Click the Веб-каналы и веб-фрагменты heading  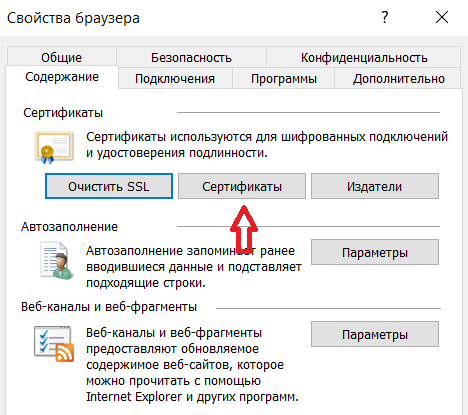109,307
